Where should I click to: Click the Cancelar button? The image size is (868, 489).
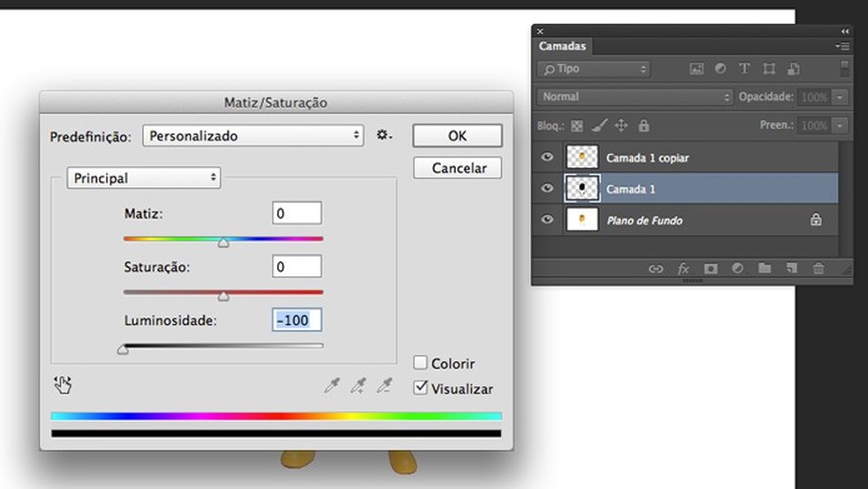[x=458, y=168]
